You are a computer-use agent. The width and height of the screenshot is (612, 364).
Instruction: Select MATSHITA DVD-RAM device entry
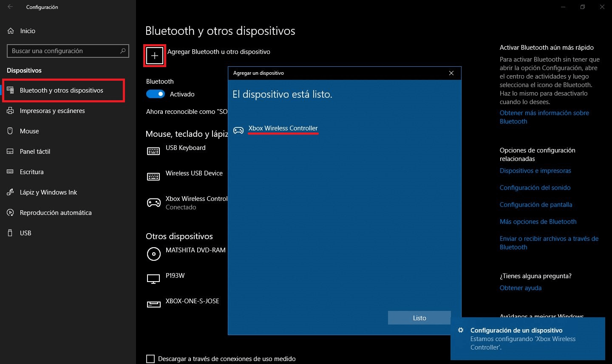(x=195, y=250)
